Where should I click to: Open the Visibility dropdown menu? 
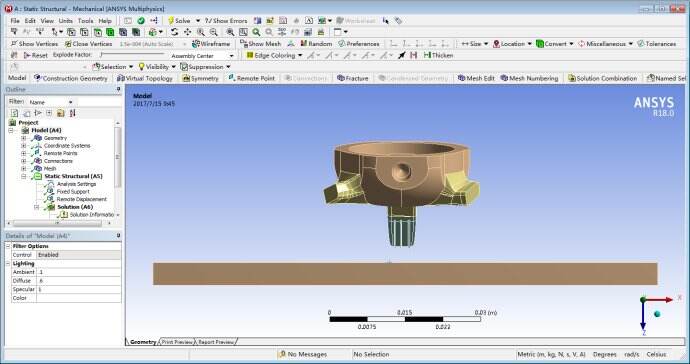click(157, 67)
